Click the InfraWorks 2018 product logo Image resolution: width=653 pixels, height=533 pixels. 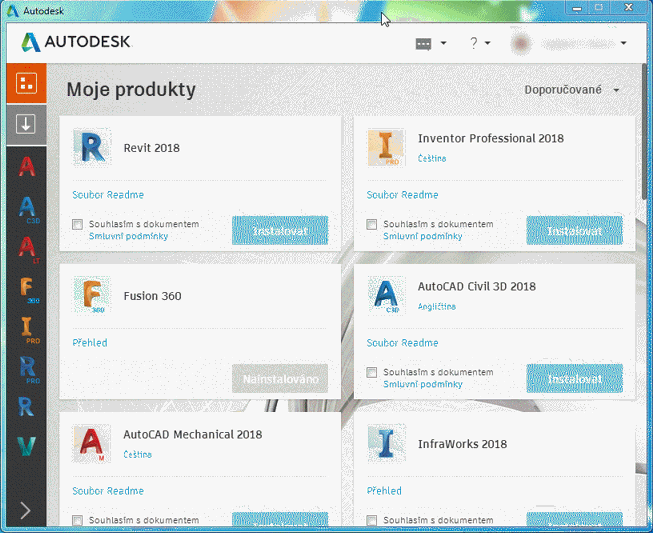coord(386,443)
